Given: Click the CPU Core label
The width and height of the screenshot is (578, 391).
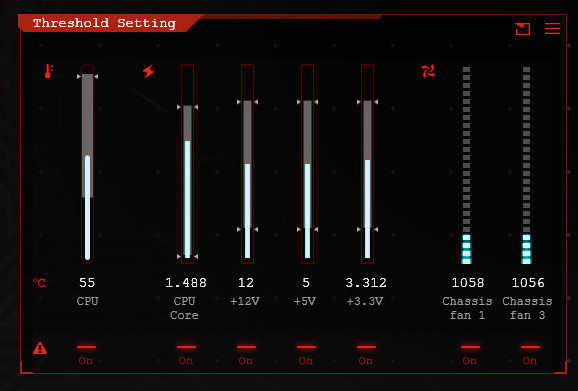Looking at the screenshot, I should pyautogui.click(x=184, y=308).
